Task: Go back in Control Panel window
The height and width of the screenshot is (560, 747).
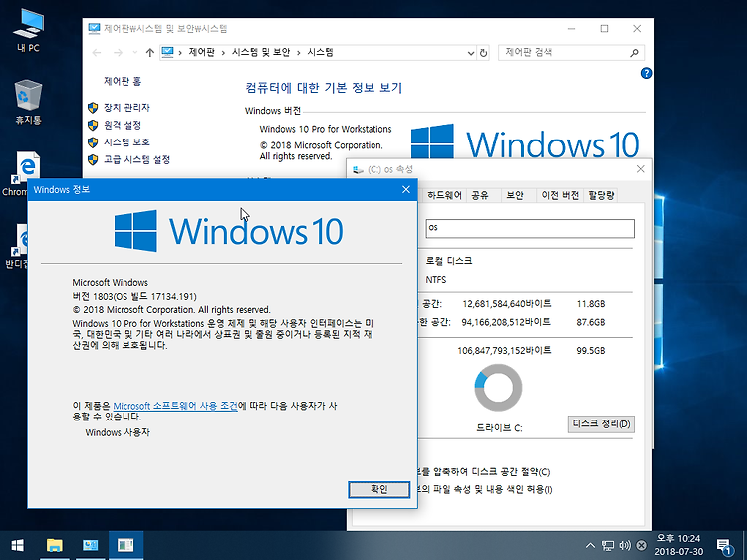Action: (x=97, y=53)
